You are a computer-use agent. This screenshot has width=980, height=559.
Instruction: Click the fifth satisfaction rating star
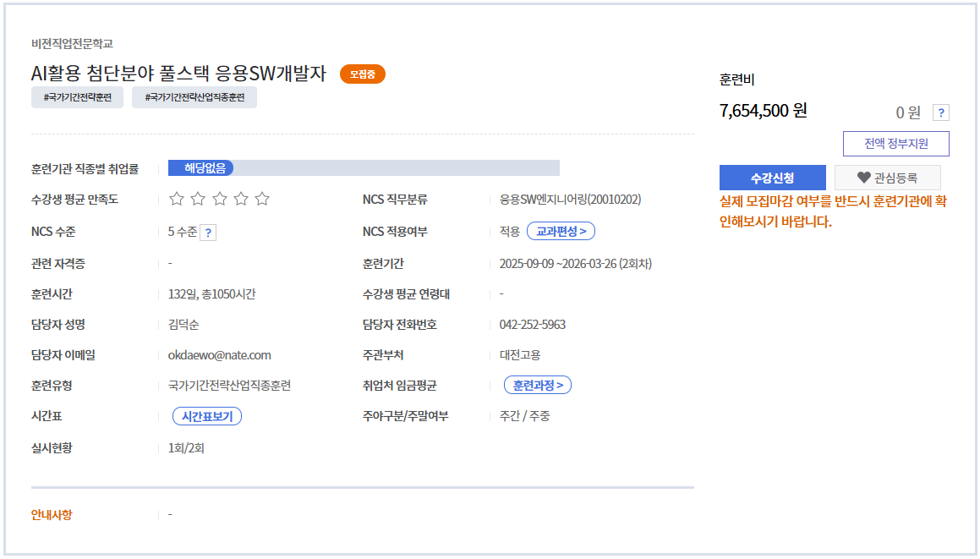pos(262,199)
